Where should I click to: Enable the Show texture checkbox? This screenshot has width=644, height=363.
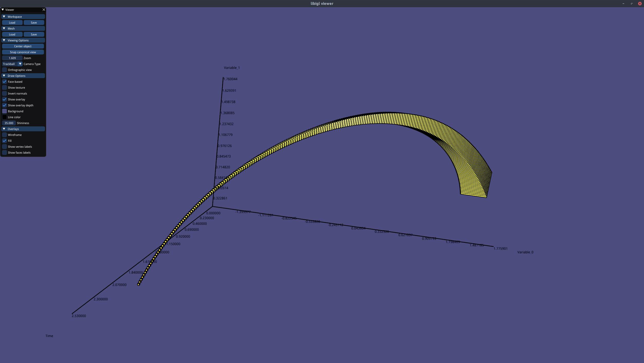tap(5, 88)
